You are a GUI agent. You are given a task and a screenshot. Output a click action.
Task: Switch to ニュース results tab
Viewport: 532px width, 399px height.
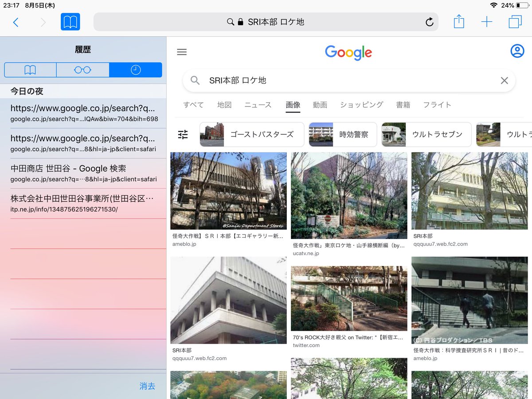(258, 105)
